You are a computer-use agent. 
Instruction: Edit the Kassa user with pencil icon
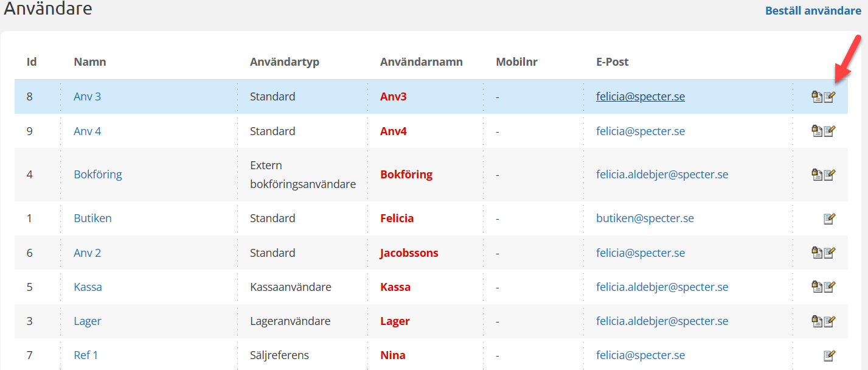(830, 287)
